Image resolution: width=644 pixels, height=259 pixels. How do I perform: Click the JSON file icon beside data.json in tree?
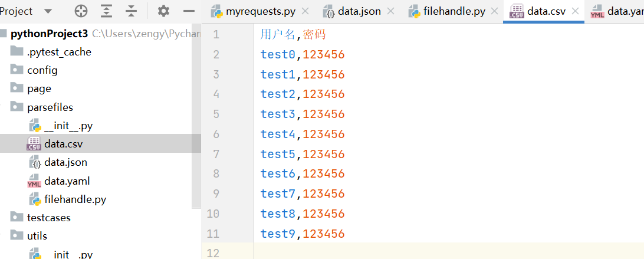coord(35,162)
